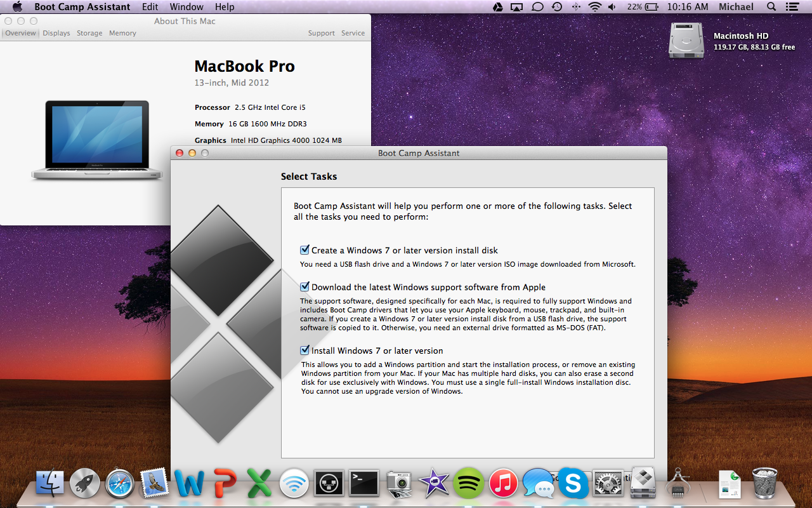Open the Trash in the Dock
Viewport: 812px width, 508px height.
(x=764, y=484)
